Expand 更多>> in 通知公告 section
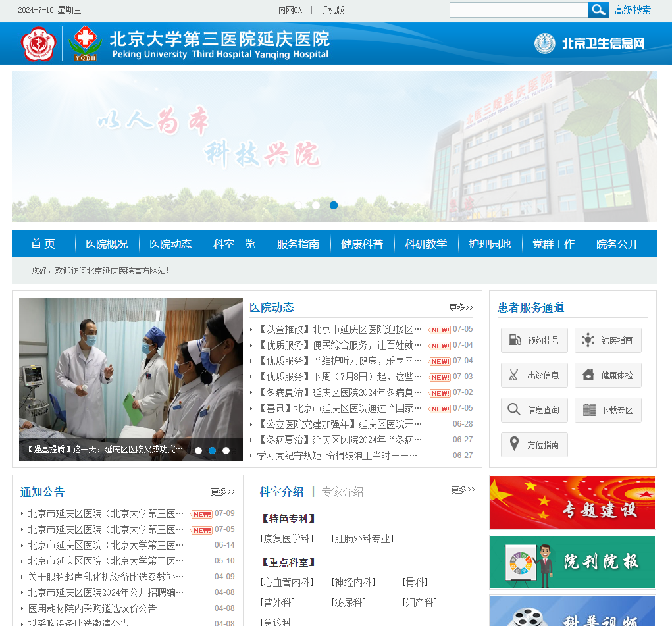 223,492
